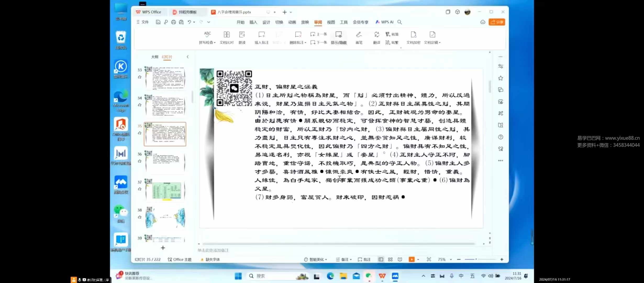Click the 翻译 translate icon
Image resolution: width=644 pixels, height=283 pixels.
[x=376, y=37]
